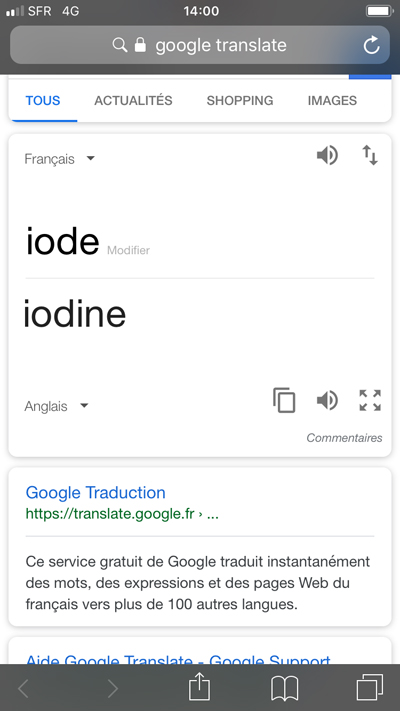Open Safari bookmarks

pyautogui.click(x=284, y=688)
